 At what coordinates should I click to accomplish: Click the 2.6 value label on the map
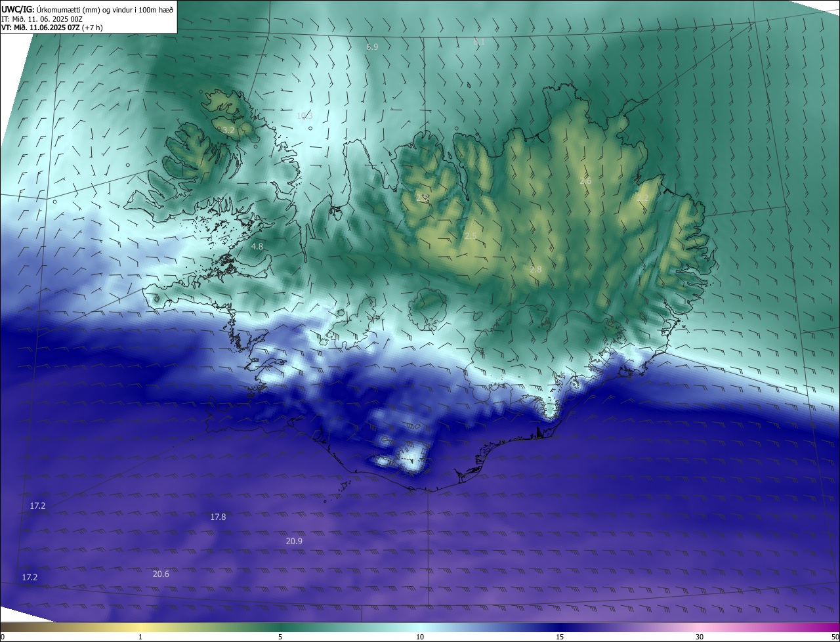point(585,181)
